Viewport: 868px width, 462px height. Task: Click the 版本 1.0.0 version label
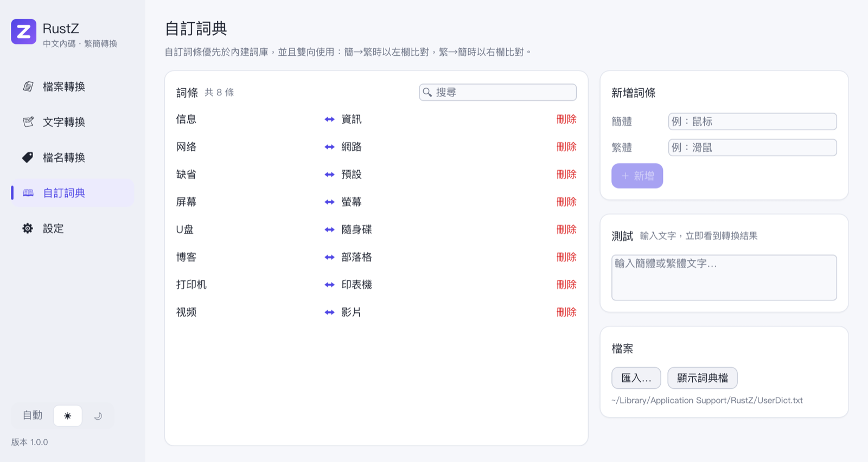coord(30,442)
